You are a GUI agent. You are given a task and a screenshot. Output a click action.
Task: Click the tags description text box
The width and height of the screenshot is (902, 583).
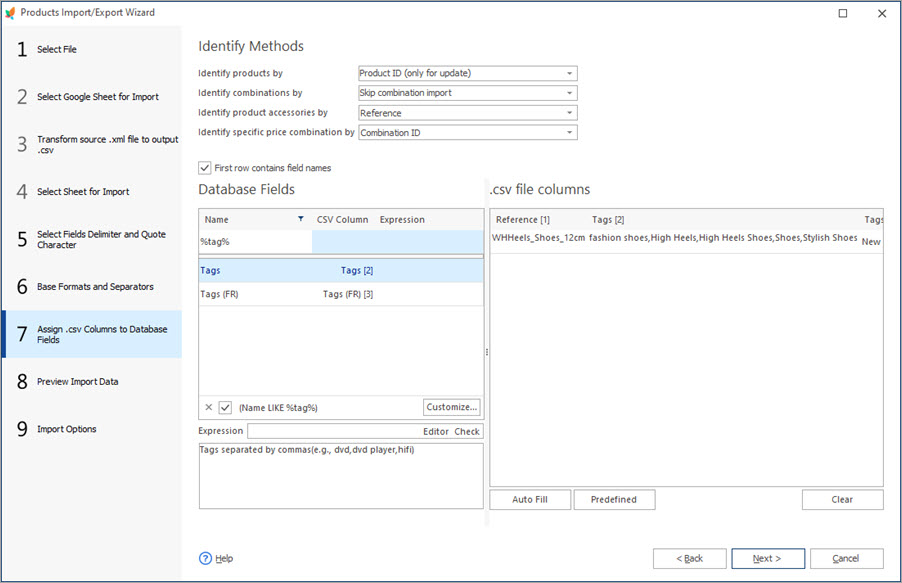pyautogui.click(x=341, y=476)
